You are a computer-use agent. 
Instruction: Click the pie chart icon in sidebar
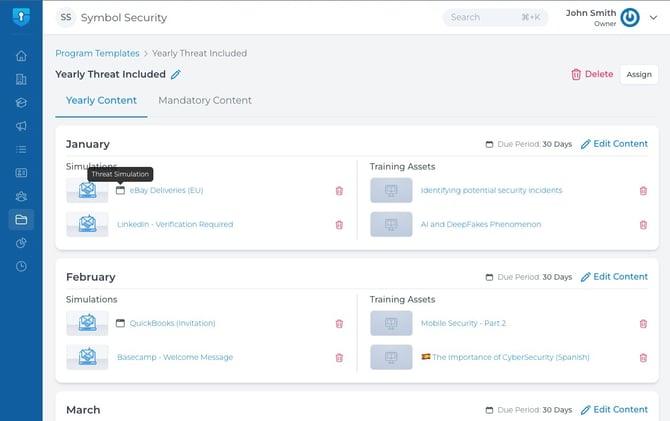[21, 243]
